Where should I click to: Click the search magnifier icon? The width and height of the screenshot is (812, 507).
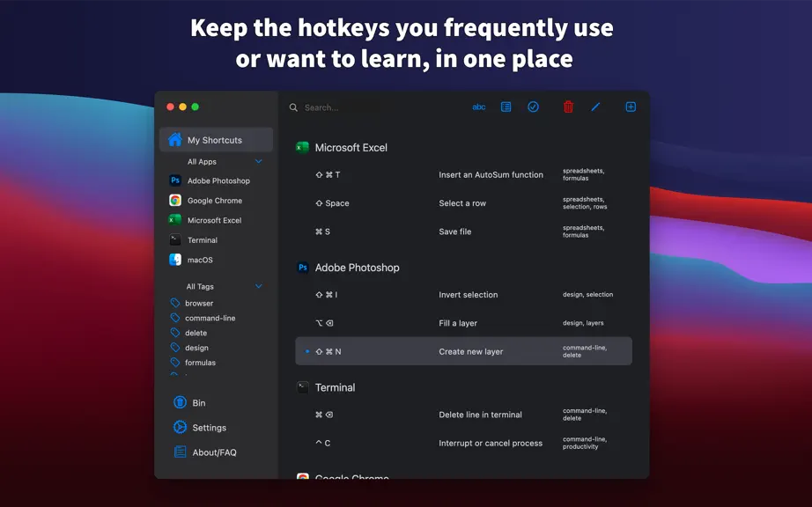(x=293, y=107)
